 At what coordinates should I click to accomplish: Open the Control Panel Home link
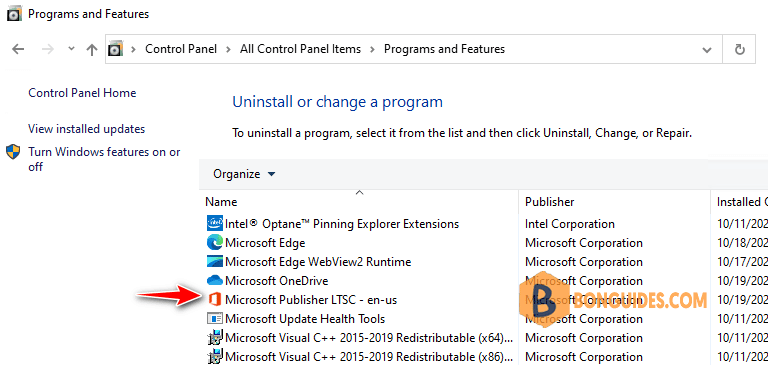(82, 93)
